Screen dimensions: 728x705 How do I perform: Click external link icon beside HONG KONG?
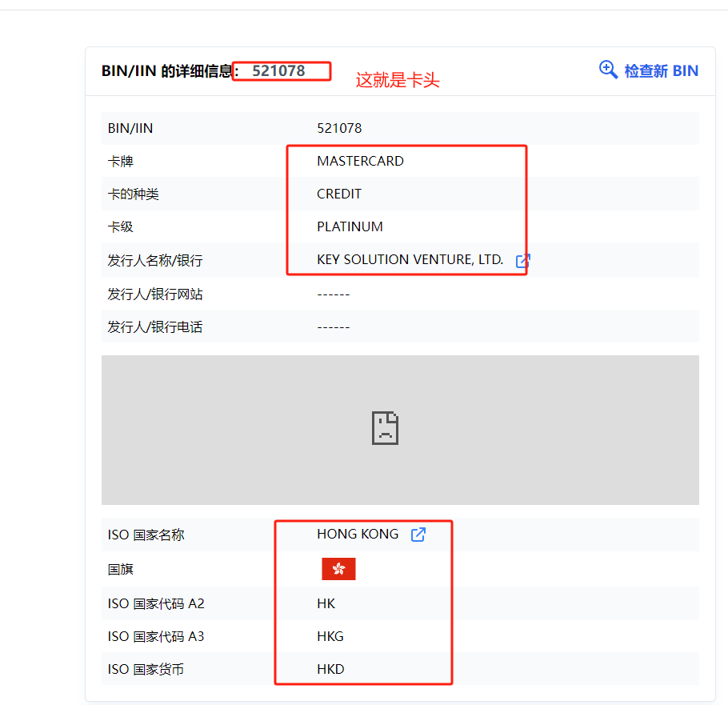coord(418,535)
